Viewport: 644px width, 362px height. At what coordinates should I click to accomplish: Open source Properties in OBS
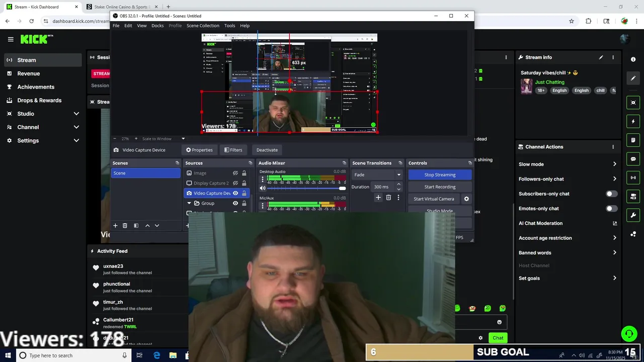click(x=199, y=150)
